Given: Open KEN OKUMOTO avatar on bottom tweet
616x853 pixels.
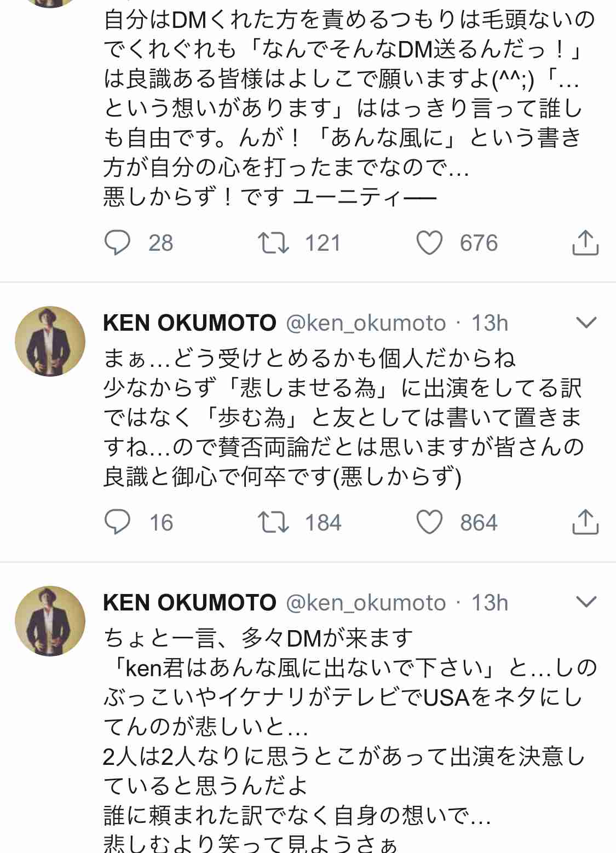Looking at the screenshot, I should 50,621.
